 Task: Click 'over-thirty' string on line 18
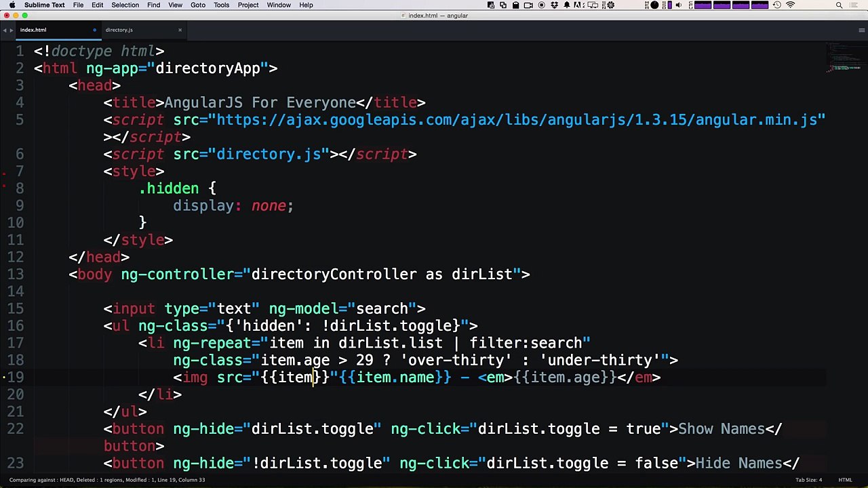[x=456, y=361]
